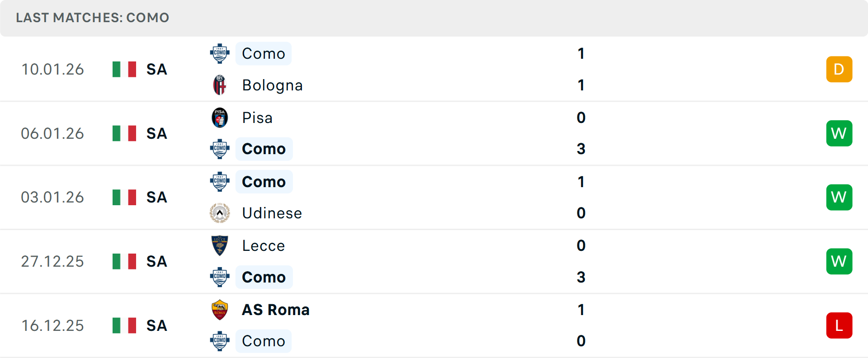868x358 pixels.
Task: Click W badge for Udinese match
Action: coord(839,197)
